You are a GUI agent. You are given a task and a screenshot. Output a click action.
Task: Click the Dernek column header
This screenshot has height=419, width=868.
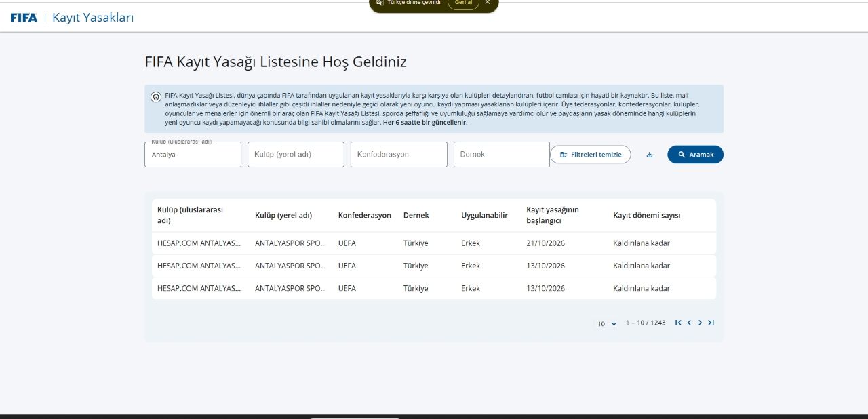click(x=416, y=215)
